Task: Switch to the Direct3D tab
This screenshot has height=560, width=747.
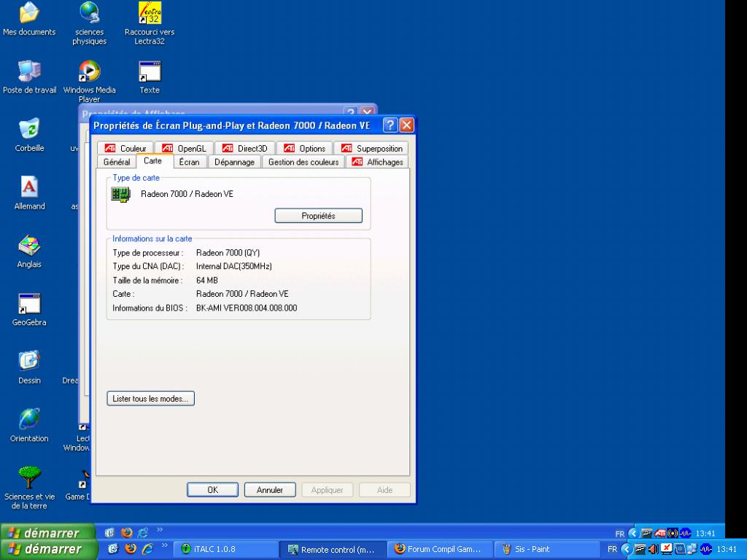Action: [x=245, y=149]
